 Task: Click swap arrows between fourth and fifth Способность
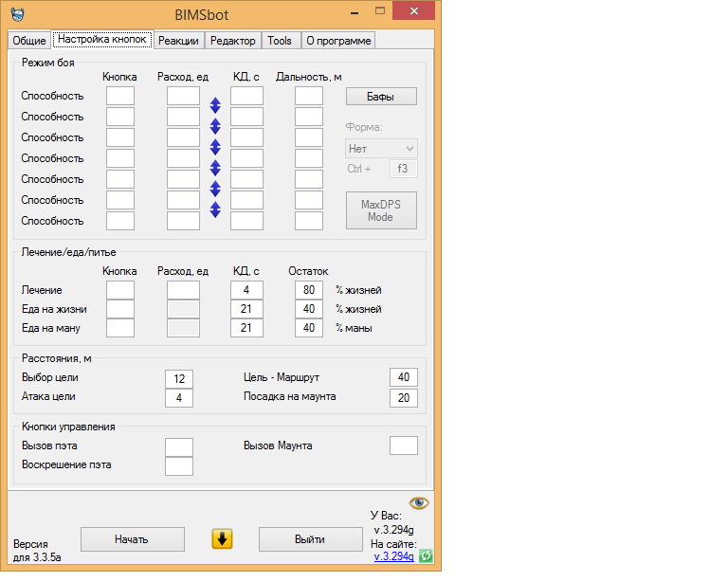215,168
